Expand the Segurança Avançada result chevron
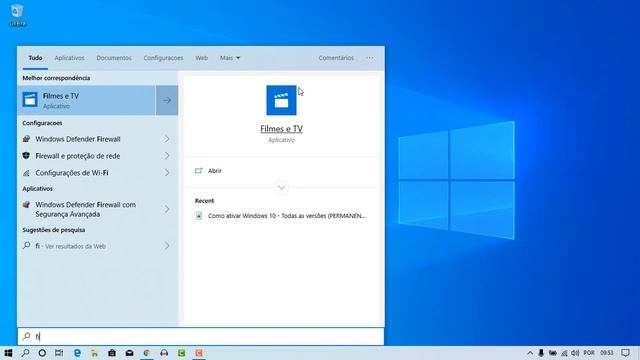Screen dimensions: 640x360 point(167,209)
